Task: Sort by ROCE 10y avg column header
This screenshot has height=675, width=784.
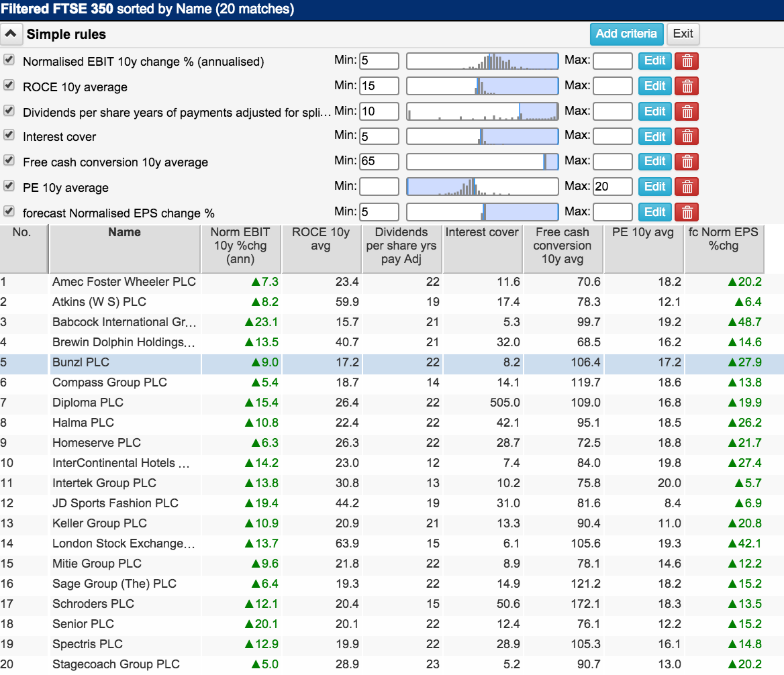Action: click(x=321, y=248)
